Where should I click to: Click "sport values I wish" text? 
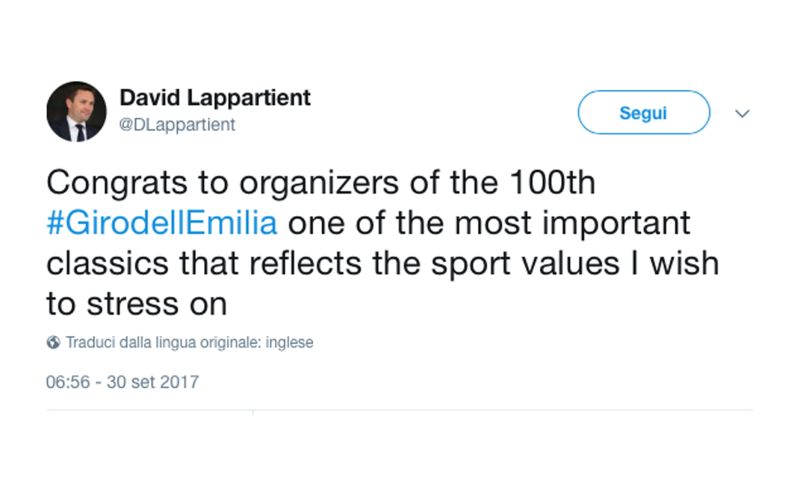tap(600, 263)
